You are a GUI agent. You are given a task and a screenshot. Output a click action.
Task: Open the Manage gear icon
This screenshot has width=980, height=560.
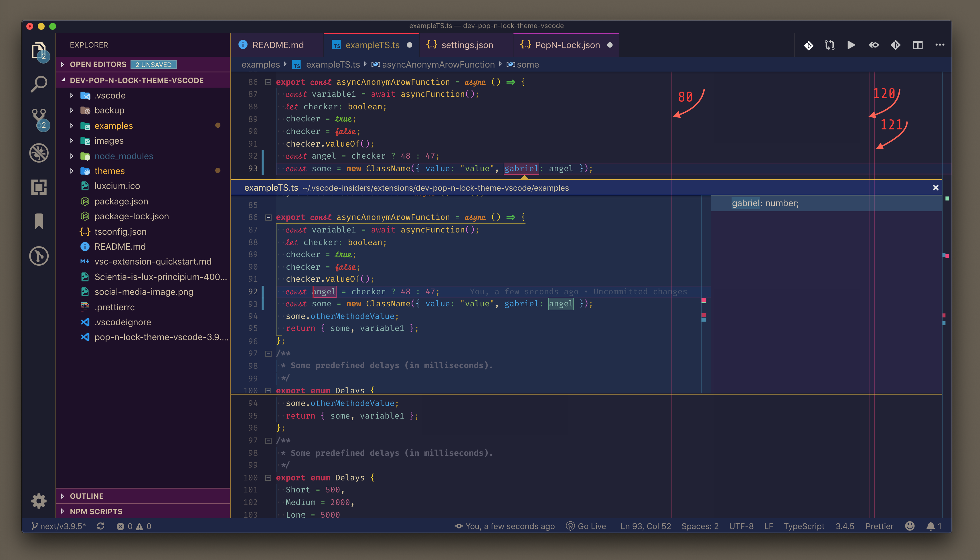(x=39, y=501)
